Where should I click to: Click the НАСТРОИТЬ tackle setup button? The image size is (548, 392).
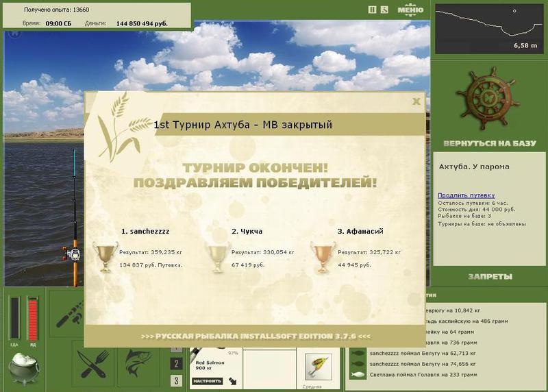[x=208, y=381]
